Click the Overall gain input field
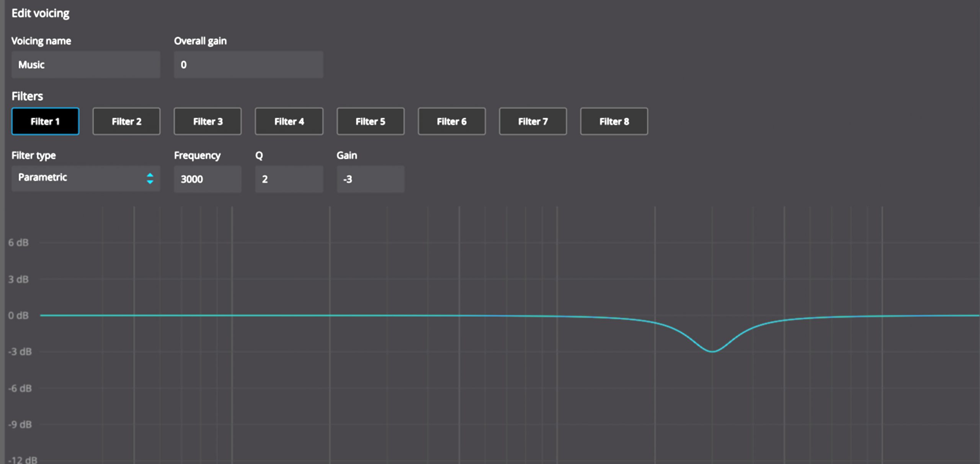This screenshot has height=464, width=980. click(x=248, y=65)
